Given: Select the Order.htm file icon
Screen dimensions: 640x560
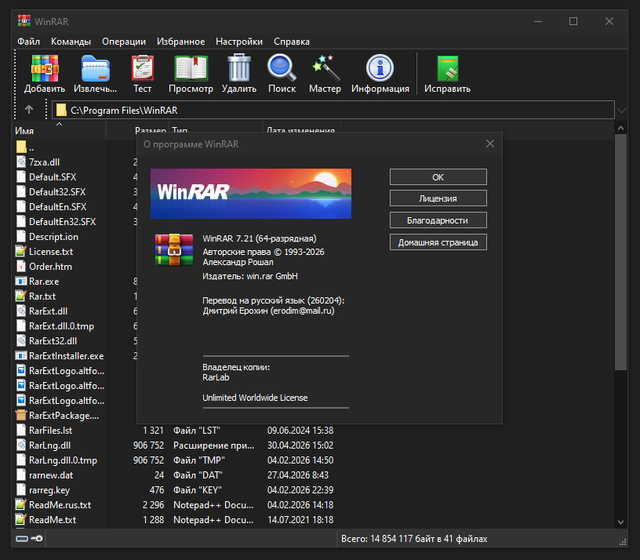Looking at the screenshot, I should 21,266.
